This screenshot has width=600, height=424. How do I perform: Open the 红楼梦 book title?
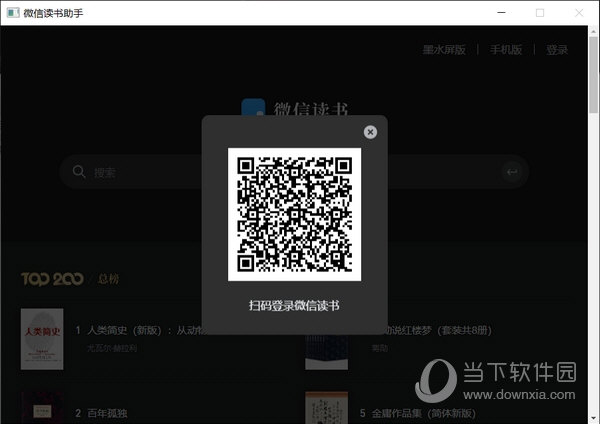pyautogui.click(x=439, y=330)
